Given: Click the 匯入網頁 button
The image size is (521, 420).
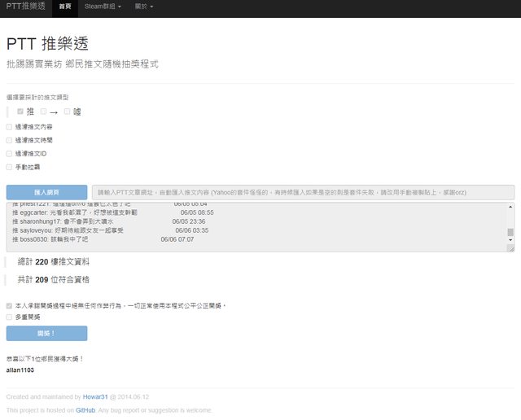Looking at the screenshot, I should tap(46, 192).
